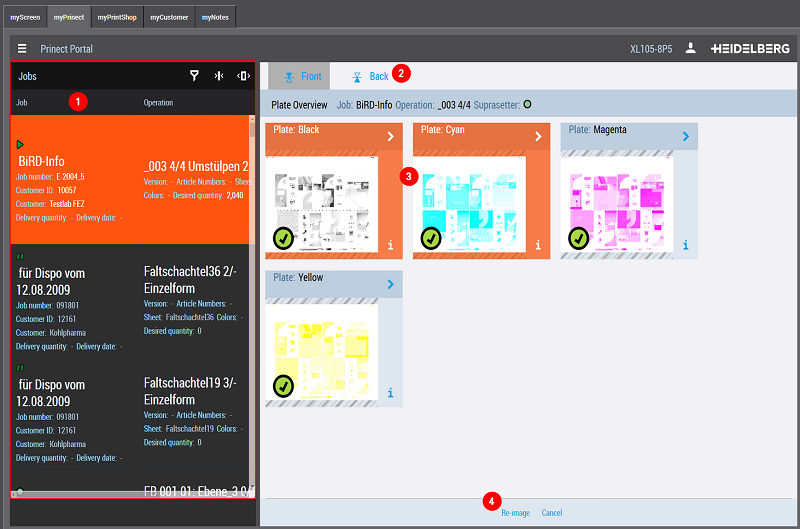Click the Cancel link
This screenshot has width=800, height=529.
click(x=552, y=513)
